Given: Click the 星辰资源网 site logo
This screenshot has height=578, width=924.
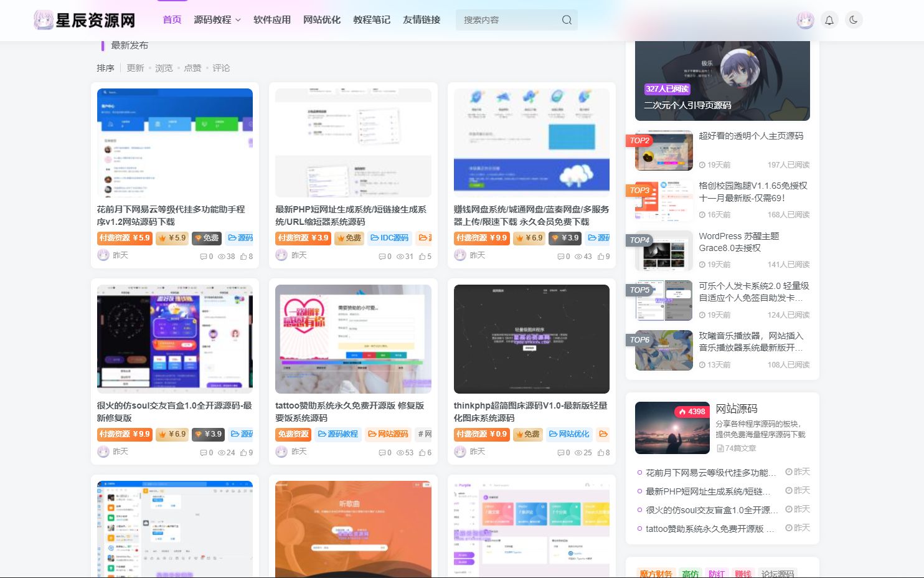Looking at the screenshot, I should (x=85, y=20).
